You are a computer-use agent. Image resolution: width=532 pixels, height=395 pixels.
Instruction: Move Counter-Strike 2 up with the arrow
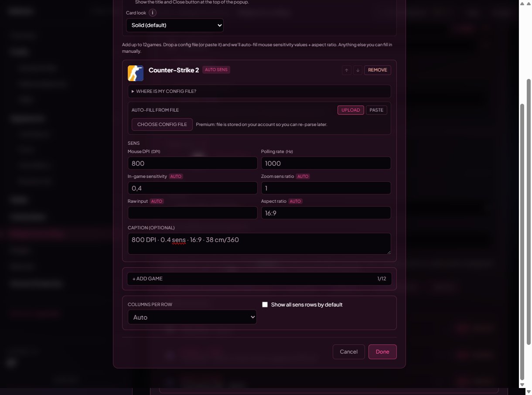(347, 70)
